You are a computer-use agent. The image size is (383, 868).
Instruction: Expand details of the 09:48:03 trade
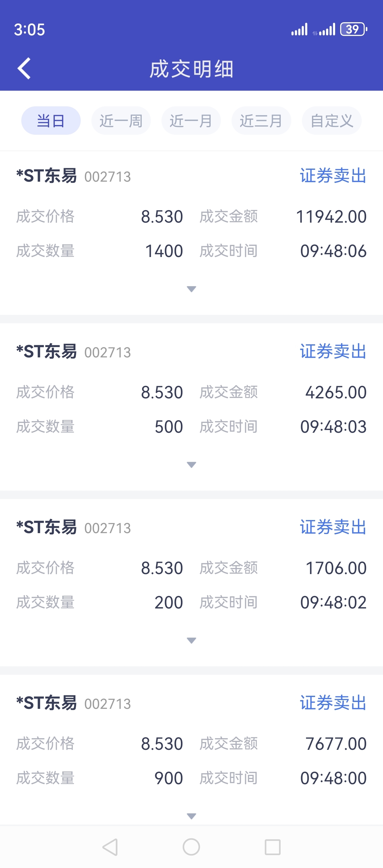191,465
